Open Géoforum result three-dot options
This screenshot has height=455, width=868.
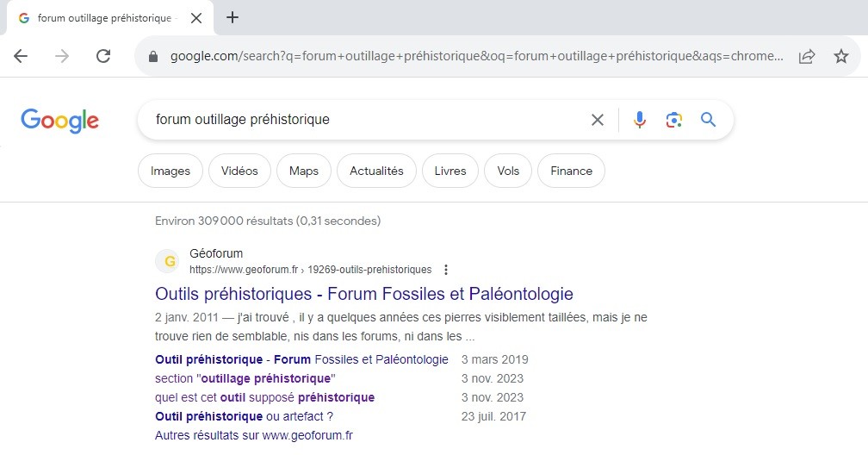click(445, 270)
